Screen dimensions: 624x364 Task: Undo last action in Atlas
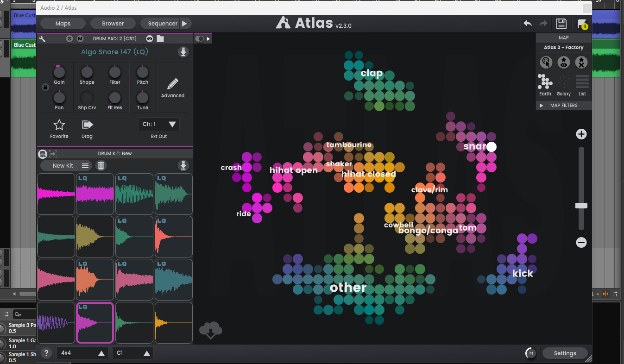pyautogui.click(x=528, y=23)
